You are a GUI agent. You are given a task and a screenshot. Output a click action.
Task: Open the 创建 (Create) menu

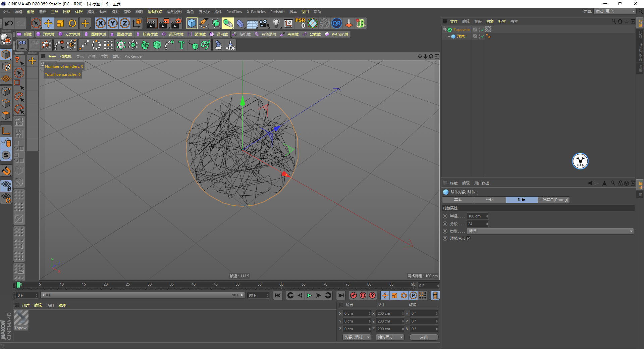31,12
